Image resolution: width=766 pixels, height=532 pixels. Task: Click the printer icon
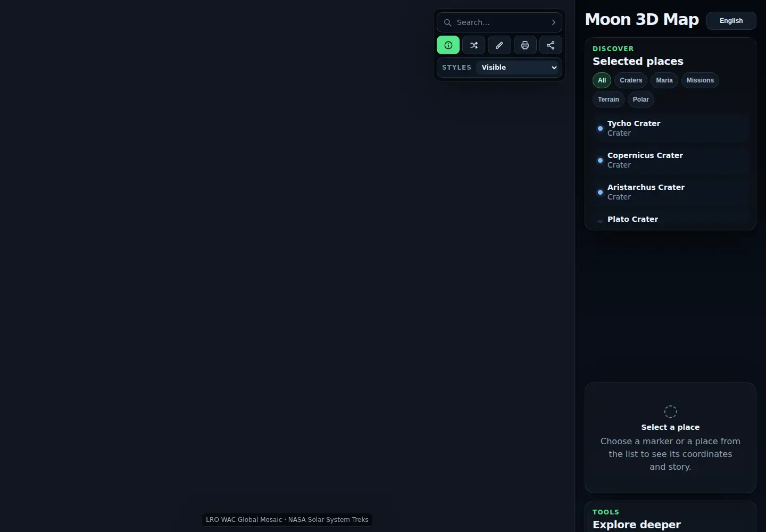coord(525,45)
